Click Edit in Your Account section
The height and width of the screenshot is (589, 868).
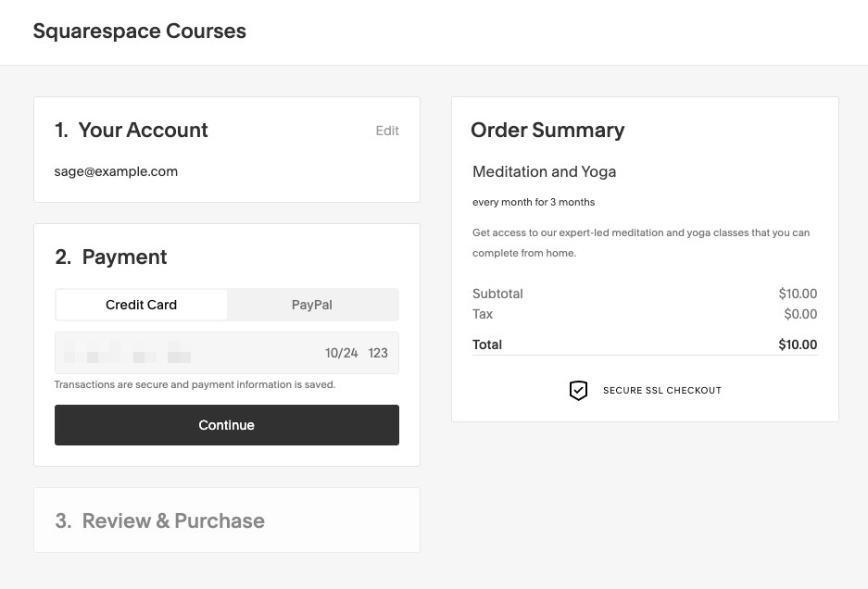pyautogui.click(x=387, y=131)
